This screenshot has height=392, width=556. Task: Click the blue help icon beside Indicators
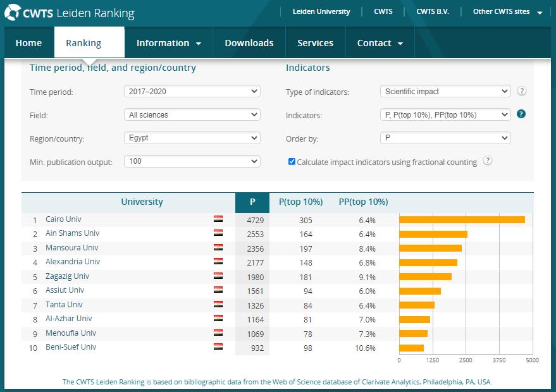522,114
